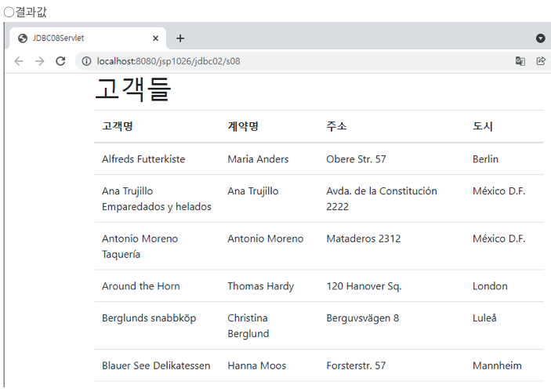551x392 pixels.
Task: Click the 계약명 column header
Action: tap(243, 126)
